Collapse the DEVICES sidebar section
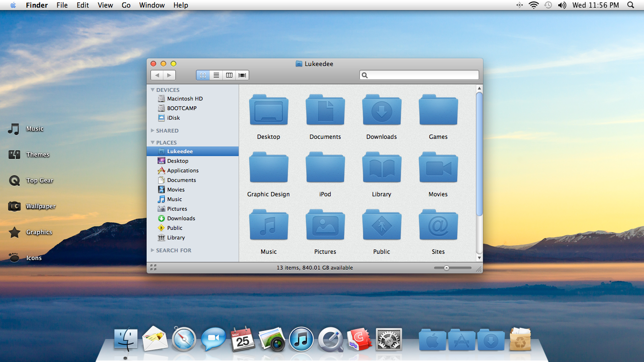This screenshot has height=362, width=644. [x=153, y=90]
